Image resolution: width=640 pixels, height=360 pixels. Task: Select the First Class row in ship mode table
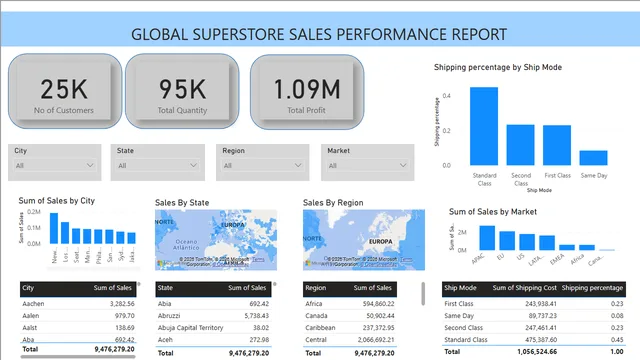pos(534,304)
